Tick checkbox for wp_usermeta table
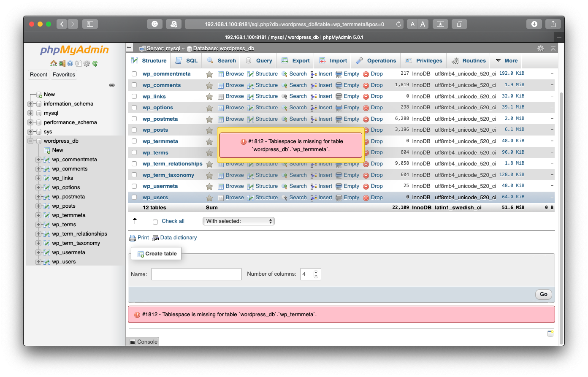The width and height of the screenshot is (588, 377). pyautogui.click(x=134, y=186)
